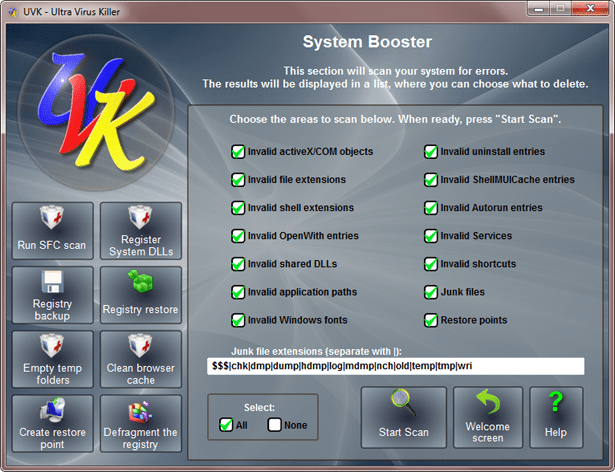Select None checkbox
The width and height of the screenshot is (615, 472).
pyautogui.click(x=274, y=425)
